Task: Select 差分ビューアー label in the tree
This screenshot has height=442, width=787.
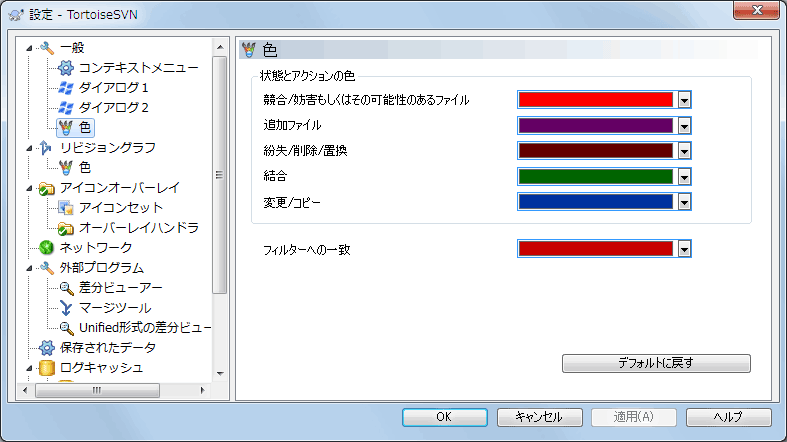Action: (120, 288)
